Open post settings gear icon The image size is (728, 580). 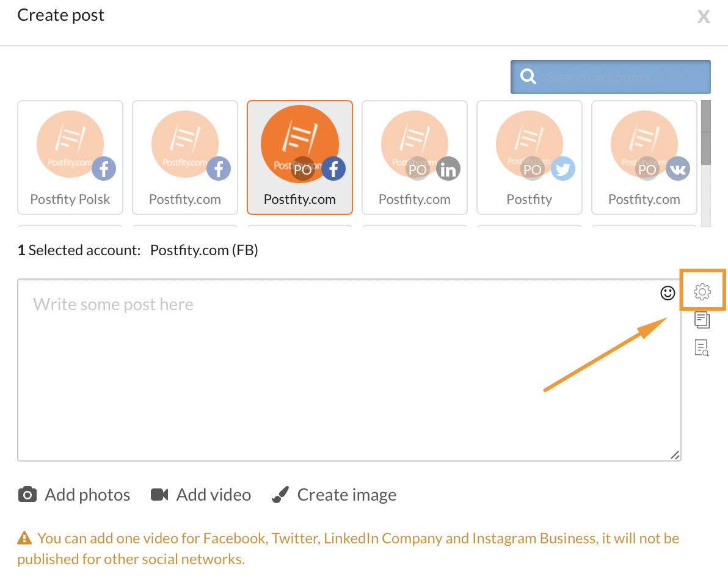(x=702, y=291)
